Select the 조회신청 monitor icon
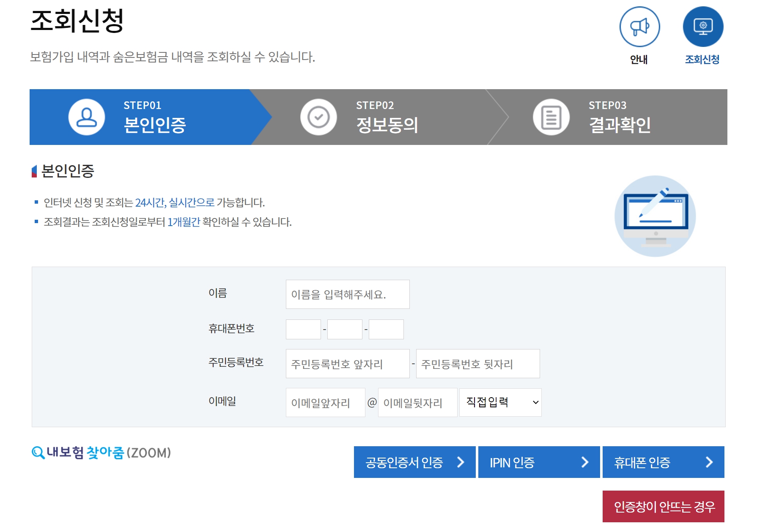Image resolution: width=757 pixels, height=532 pixels. click(703, 26)
